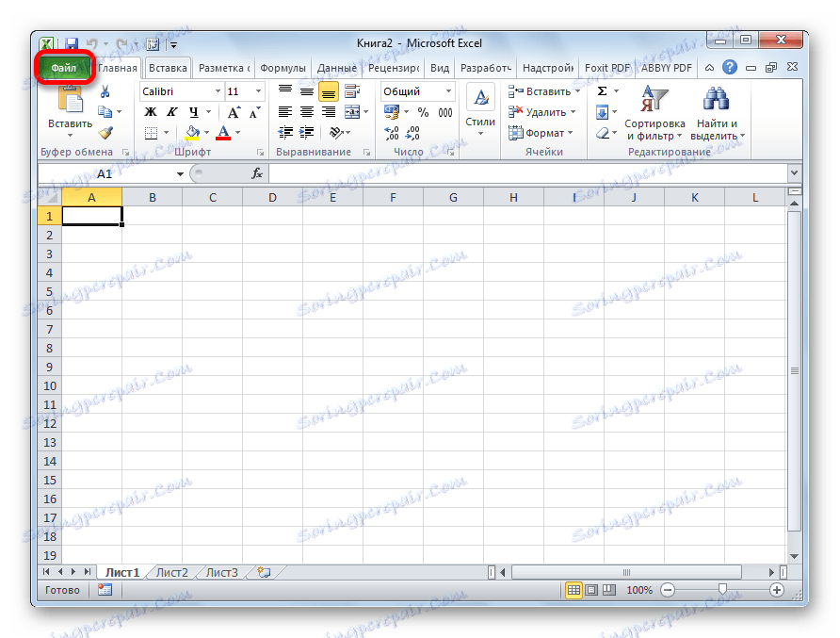Click the Copy icon below the scissors

104,110
